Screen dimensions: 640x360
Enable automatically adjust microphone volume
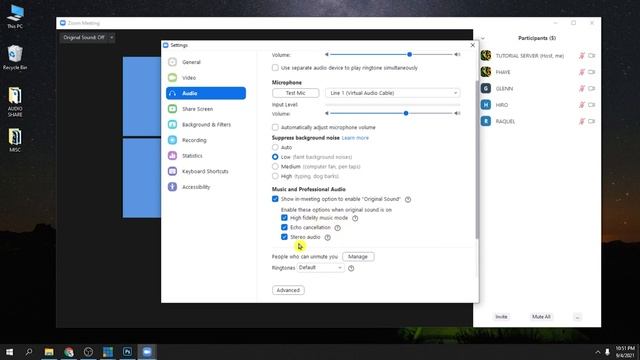pos(275,127)
